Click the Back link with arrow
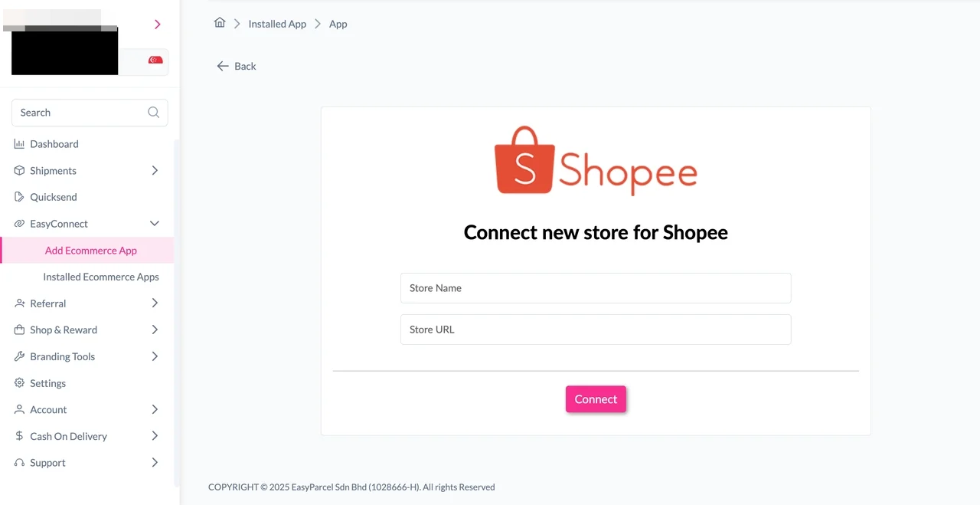This screenshot has height=505, width=980. [236, 66]
